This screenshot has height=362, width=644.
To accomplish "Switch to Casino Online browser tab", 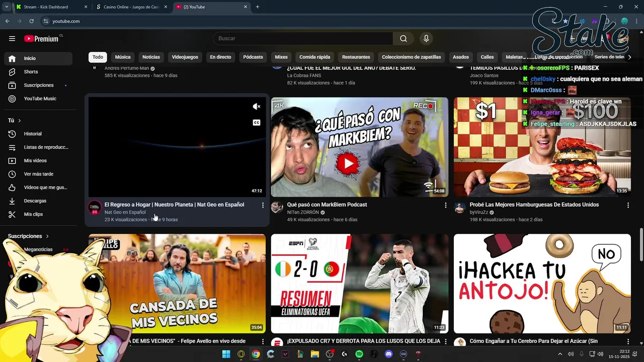I will click(131, 7).
